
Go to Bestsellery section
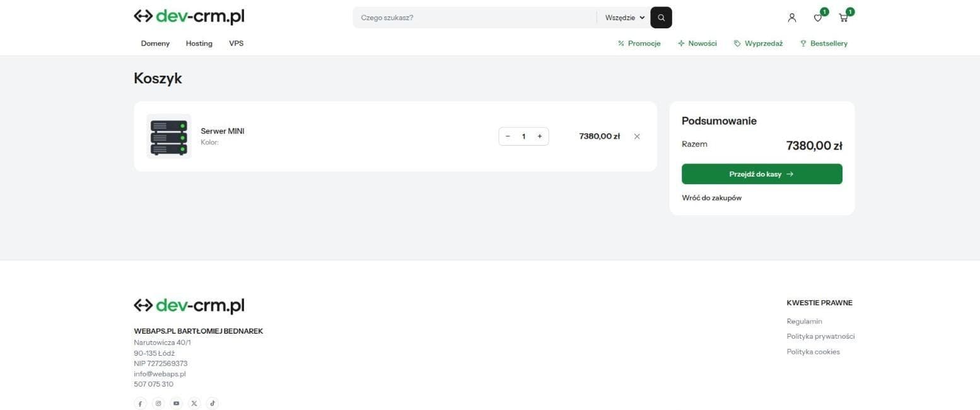pos(824,44)
